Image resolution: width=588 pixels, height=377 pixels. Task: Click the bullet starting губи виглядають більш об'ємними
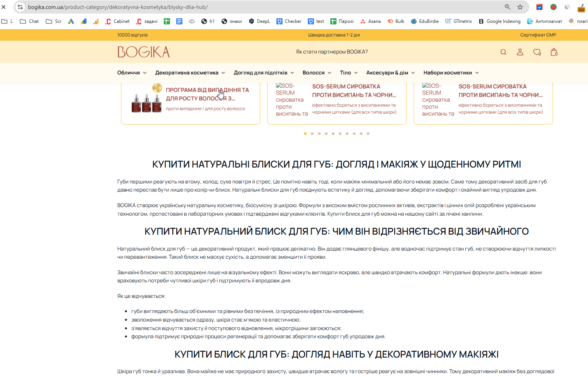click(x=248, y=311)
